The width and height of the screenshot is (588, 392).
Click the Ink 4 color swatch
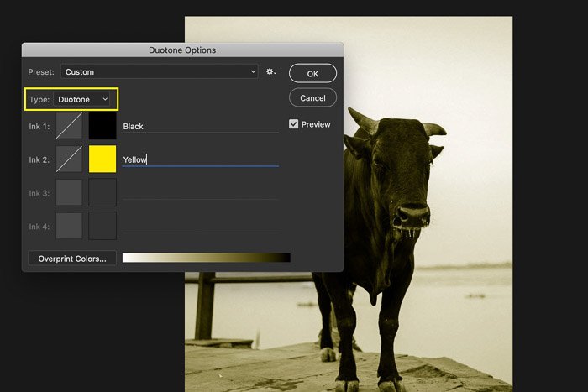102,226
